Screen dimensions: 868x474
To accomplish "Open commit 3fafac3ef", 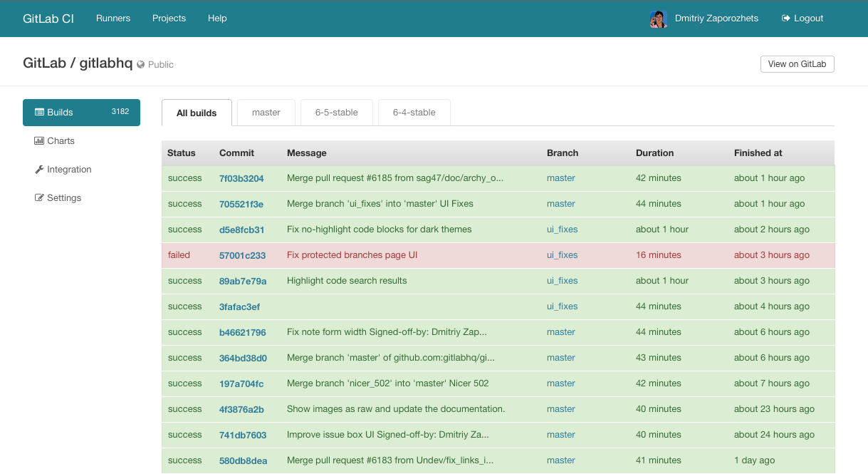I will point(239,306).
